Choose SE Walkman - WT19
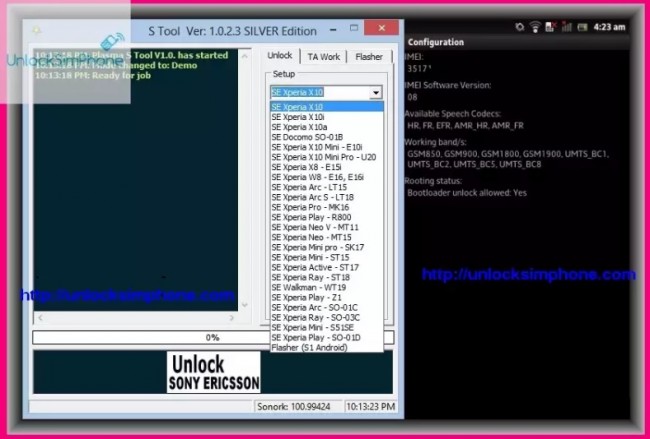The height and width of the screenshot is (439, 650). pyautogui.click(x=327, y=287)
